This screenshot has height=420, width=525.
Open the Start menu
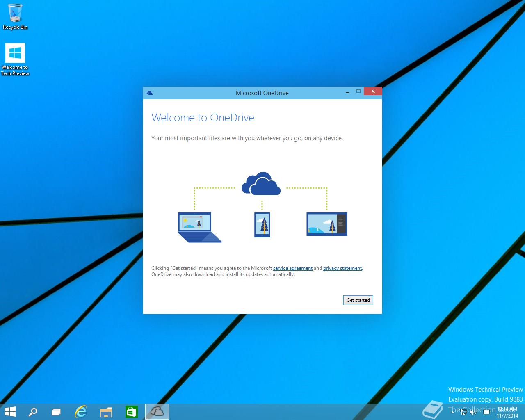pyautogui.click(x=10, y=411)
